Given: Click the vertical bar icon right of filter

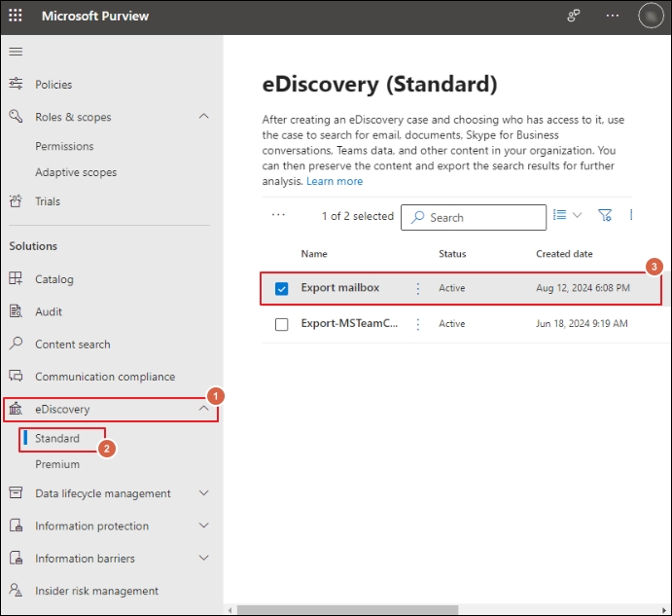Looking at the screenshot, I should [631, 215].
